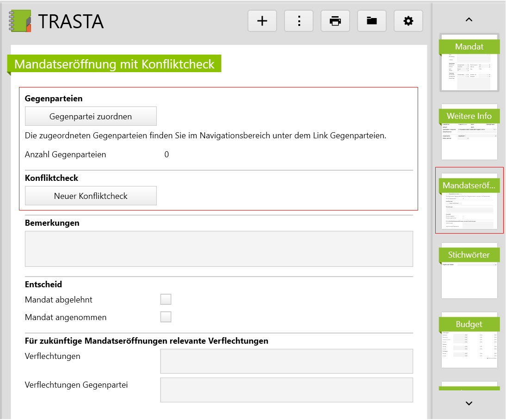
Task: Focus the Verflechtungen input field
Action: click(x=286, y=361)
